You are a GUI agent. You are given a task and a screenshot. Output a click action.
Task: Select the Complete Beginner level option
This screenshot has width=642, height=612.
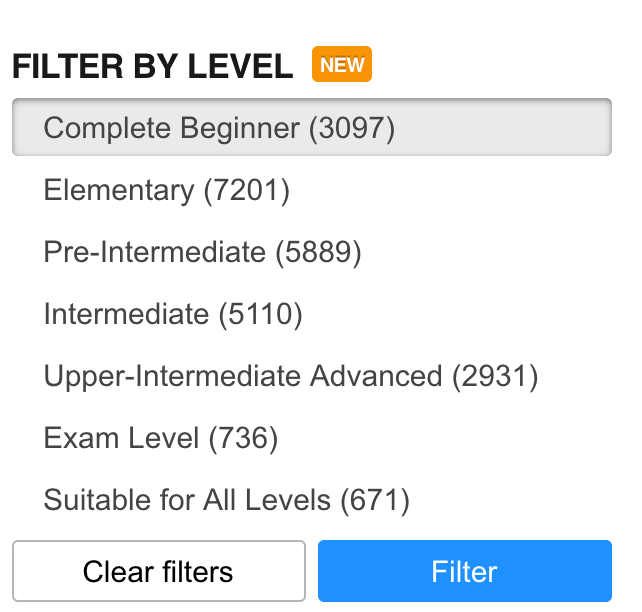220,128
